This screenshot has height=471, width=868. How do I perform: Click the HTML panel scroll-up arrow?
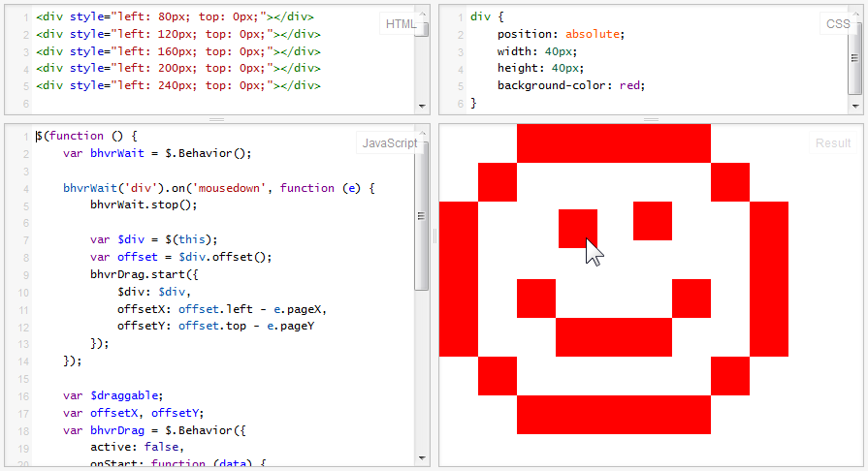(423, 14)
